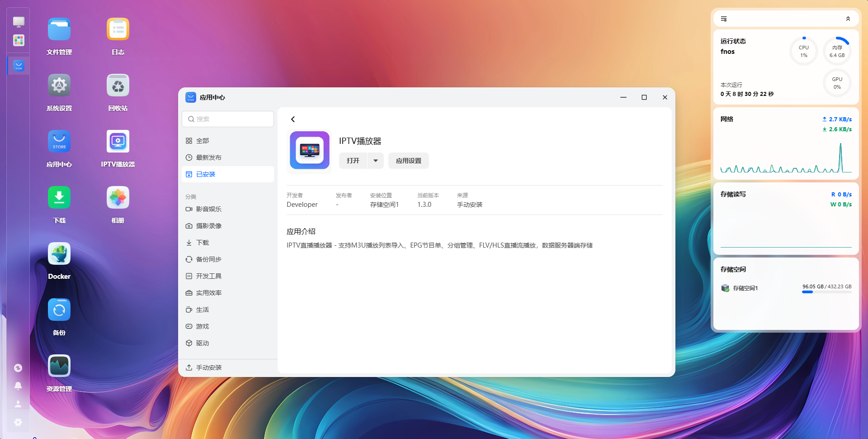Click the upload speed 2.7 KB/s value

click(x=840, y=119)
